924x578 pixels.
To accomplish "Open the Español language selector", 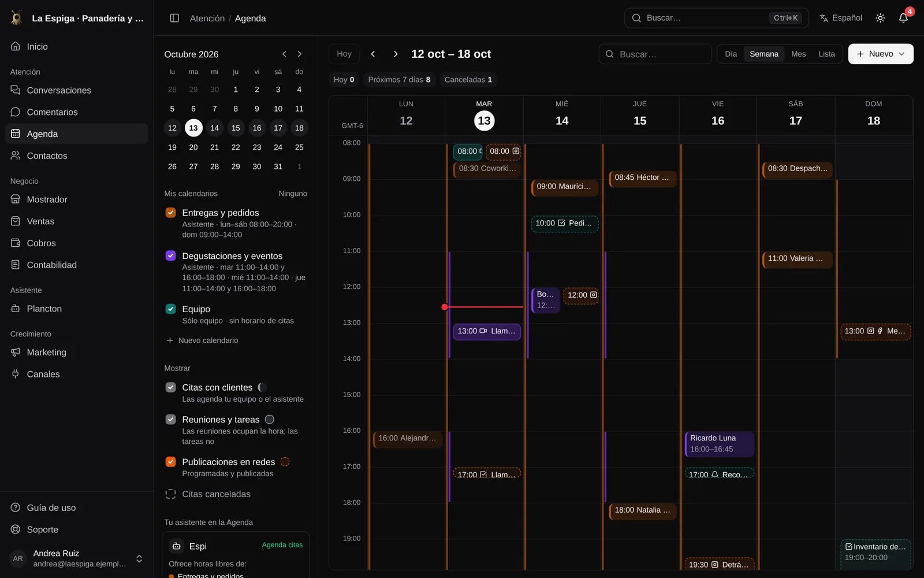I will [x=841, y=18].
